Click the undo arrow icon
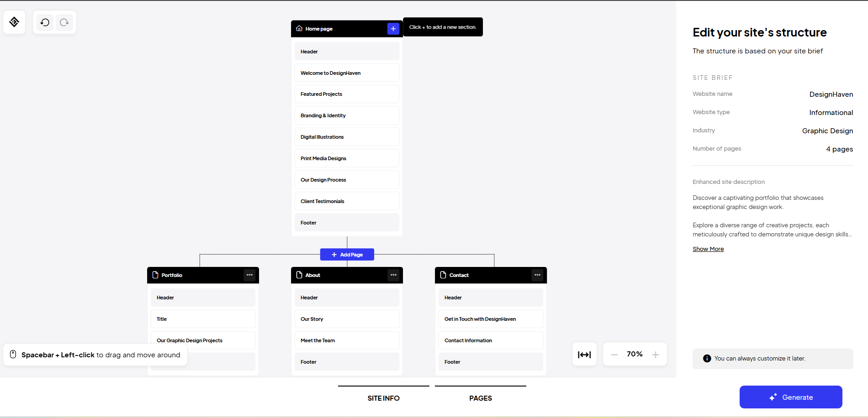Viewport: 868px width, 418px height. [x=45, y=22]
